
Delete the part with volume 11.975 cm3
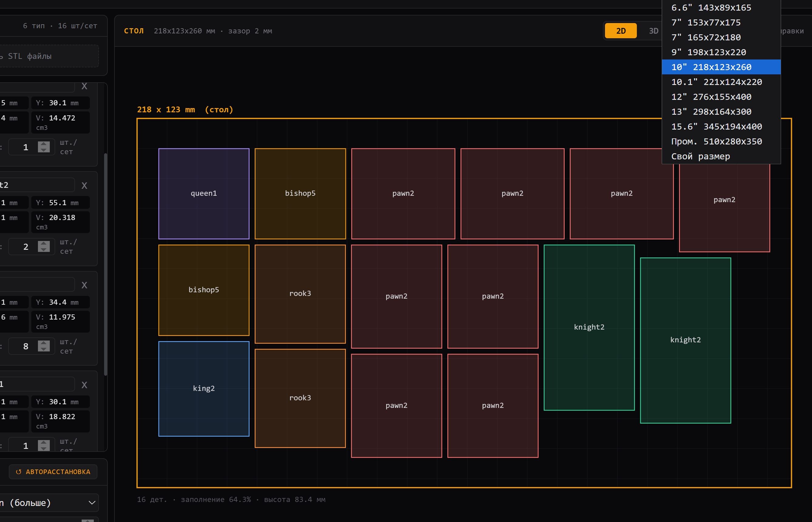(84, 285)
